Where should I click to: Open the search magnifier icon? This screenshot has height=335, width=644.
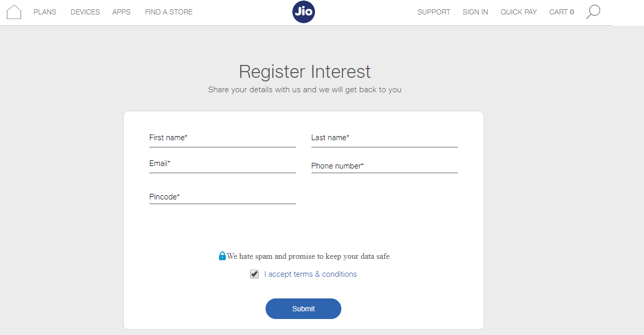pos(593,12)
